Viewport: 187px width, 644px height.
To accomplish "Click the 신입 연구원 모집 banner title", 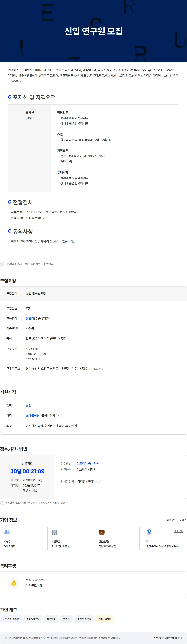I will click(93, 31).
